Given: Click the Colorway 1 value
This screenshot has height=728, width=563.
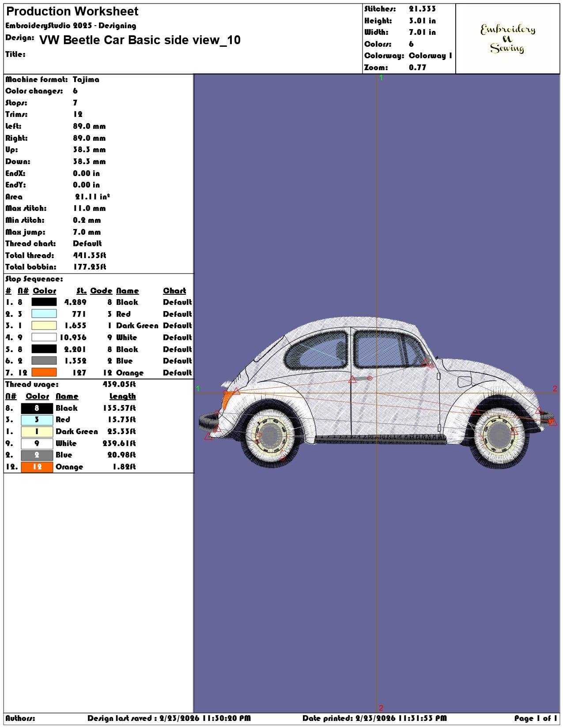Looking at the screenshot, I should pos(431,56).
